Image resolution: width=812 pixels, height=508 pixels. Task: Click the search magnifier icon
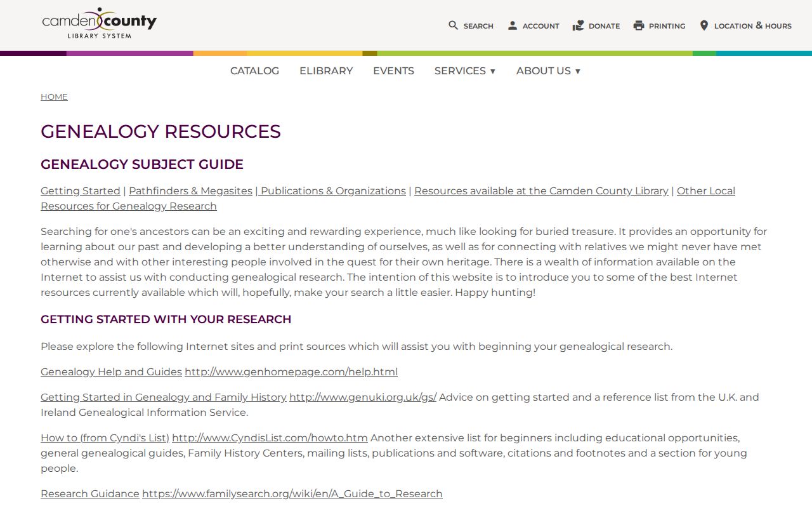pyautogui.click(x=453, y=25)
